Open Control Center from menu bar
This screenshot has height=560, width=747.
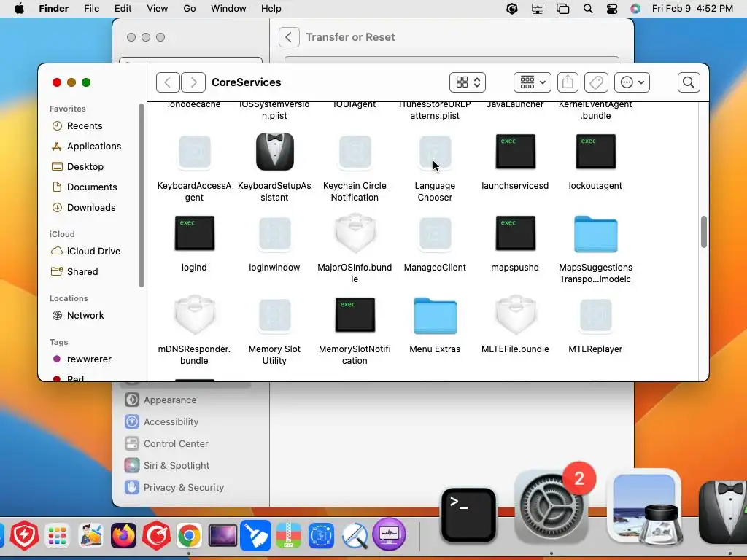click(x=612, y=9)
